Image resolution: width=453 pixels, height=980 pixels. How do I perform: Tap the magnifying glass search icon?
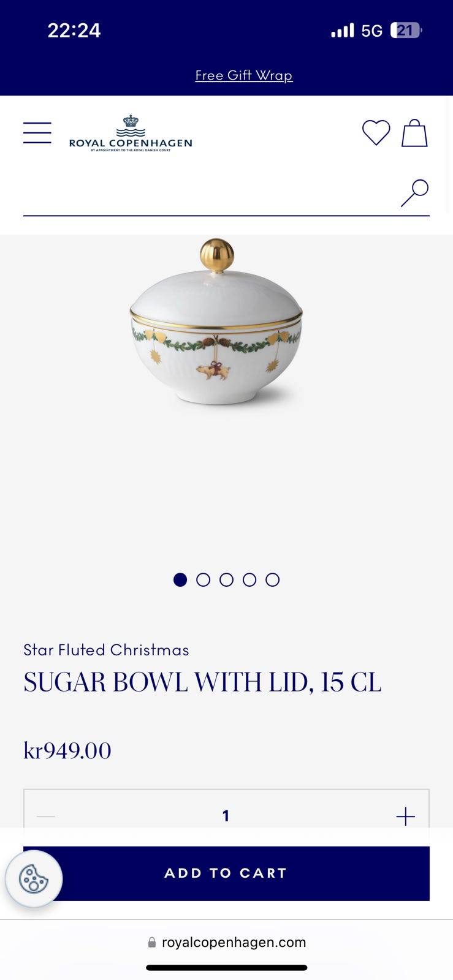[x=415, y=193]
